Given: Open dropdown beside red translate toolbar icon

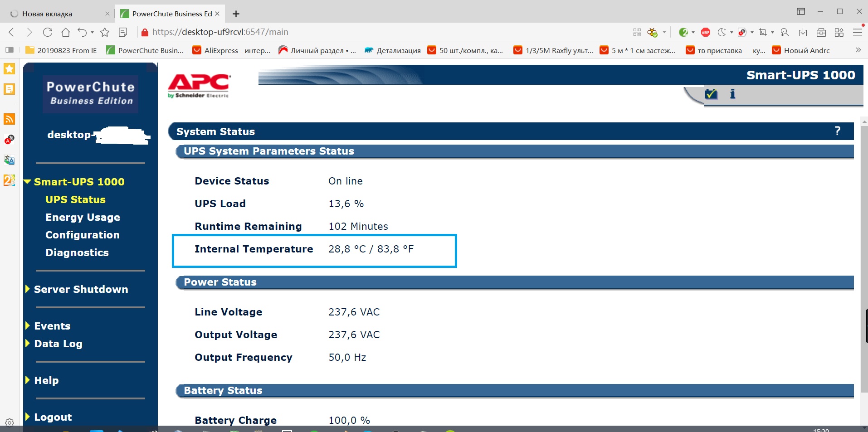Looking at the screenshot, I should click(752, 32).
